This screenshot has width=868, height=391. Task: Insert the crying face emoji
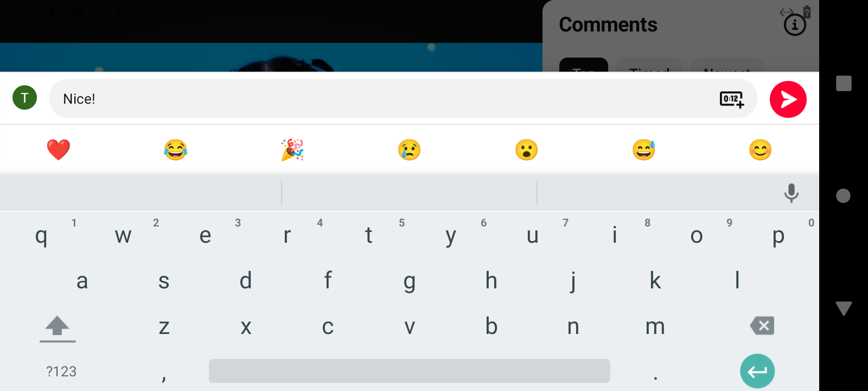[x=410, y=150]
